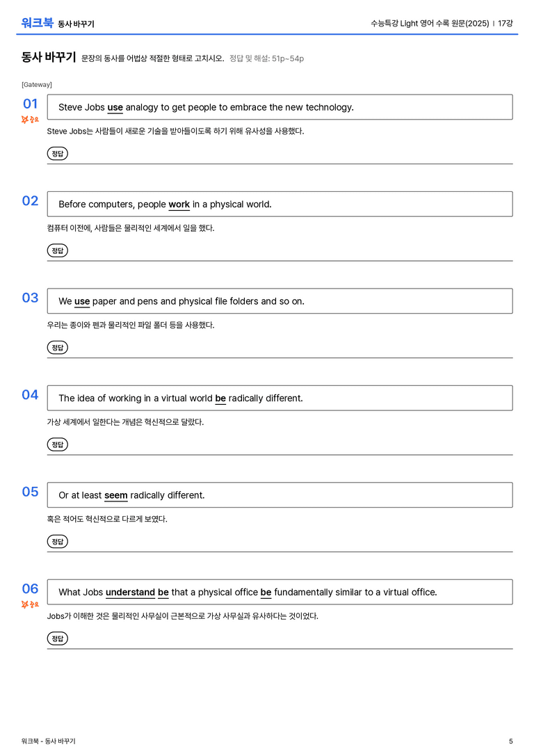The height and width of the screenshot is (756, 534).
Task: Click the 정답 badge under question 02
Action: pyautogui.click(x=57, y=250)
